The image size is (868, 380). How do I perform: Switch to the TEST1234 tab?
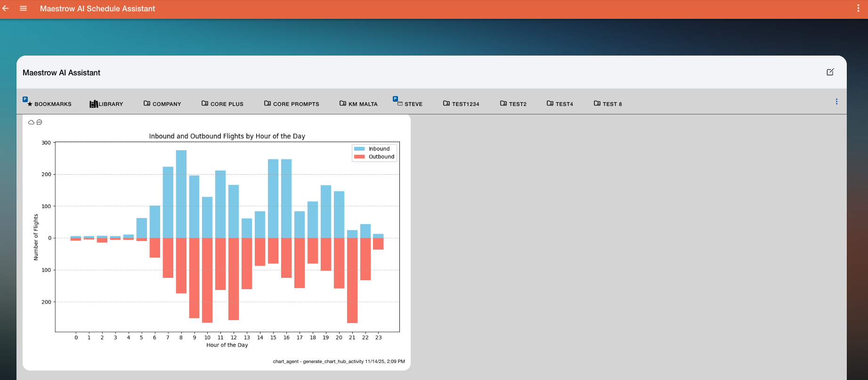[x=461, y=104]
